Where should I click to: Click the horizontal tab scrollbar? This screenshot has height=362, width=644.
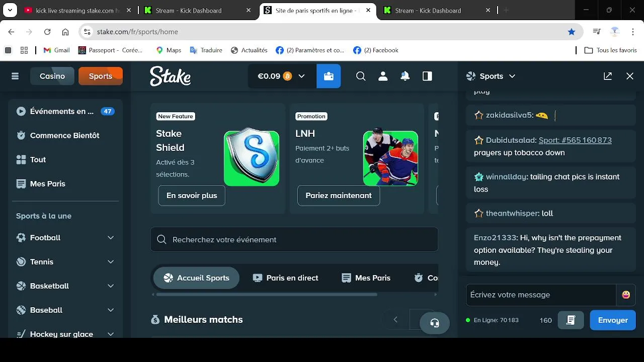pos(267,295)
